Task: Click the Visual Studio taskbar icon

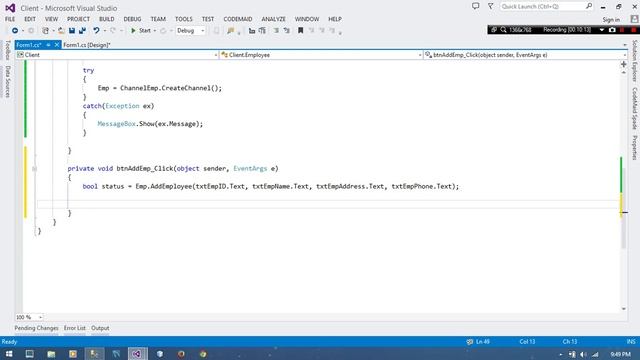Action: [x=137, y=354]
